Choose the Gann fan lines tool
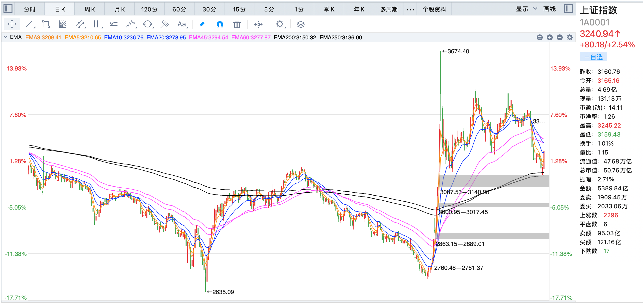This screenshot has height=303, width=644. [x=63, y=24]
